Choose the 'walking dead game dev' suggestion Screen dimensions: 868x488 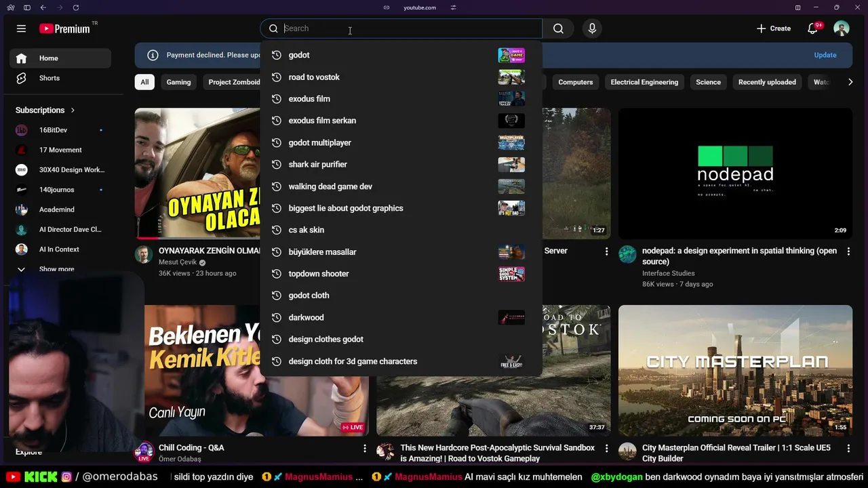(x=401, y=186)
